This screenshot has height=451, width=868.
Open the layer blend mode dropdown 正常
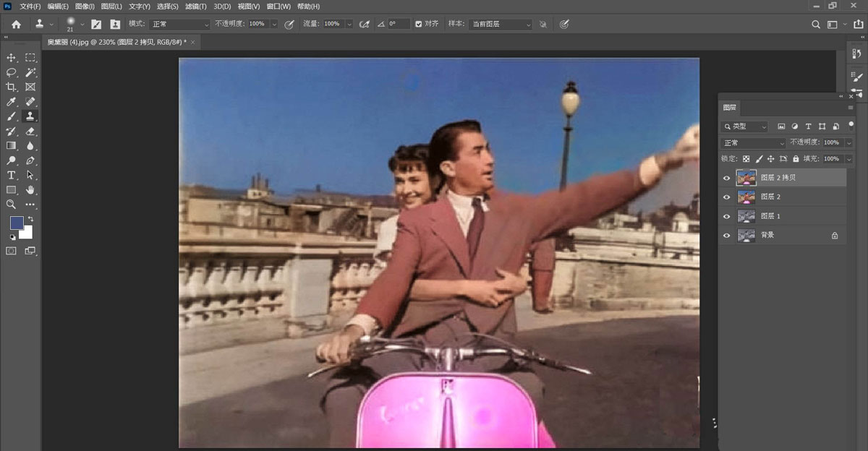click(753, 143)
